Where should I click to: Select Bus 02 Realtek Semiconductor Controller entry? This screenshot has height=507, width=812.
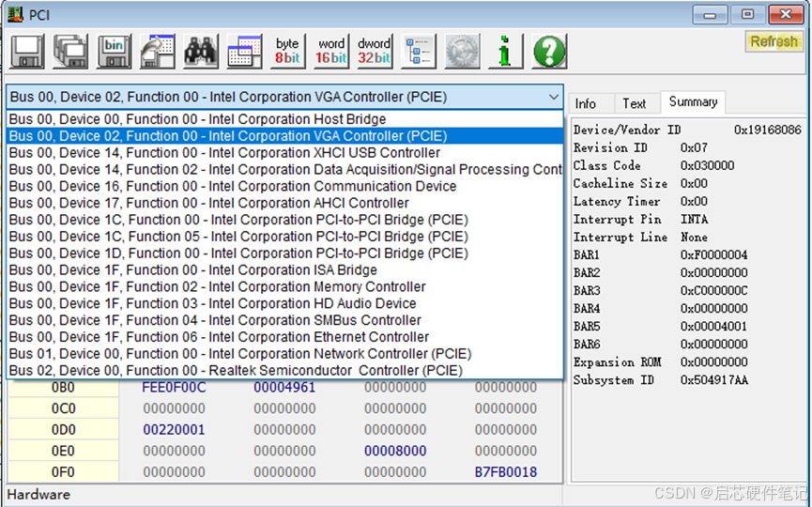pyautogui.click(x=284, y=370)
